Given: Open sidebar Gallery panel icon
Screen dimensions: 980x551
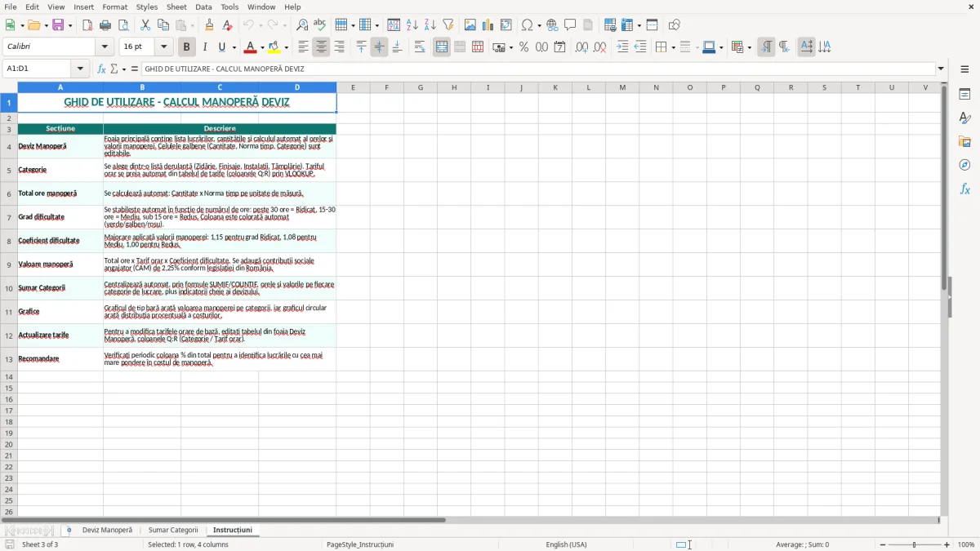Looking at the screenshot, I should pos(964,141).
